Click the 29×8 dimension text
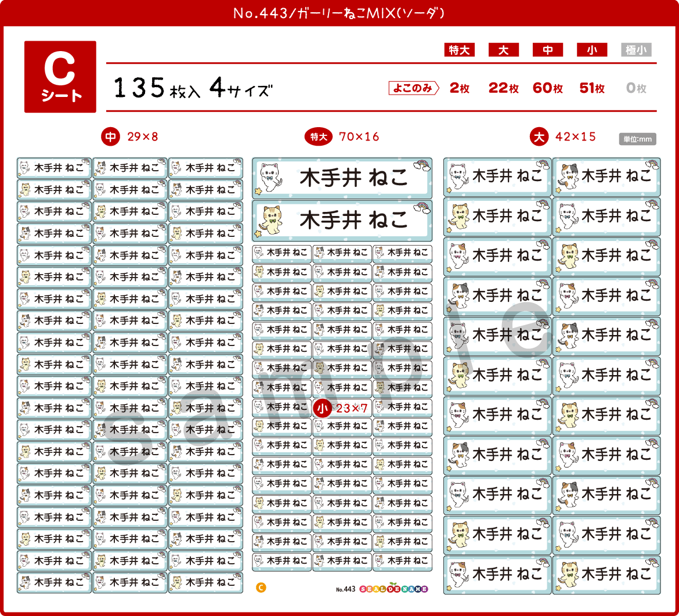This screenshot has height=616, width=679. click(142, 137)
